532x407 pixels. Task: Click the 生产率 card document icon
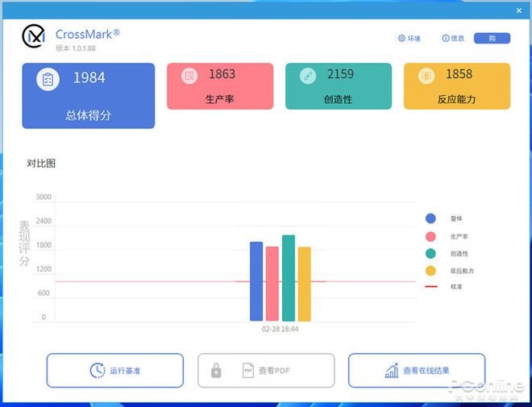[189, 76]
